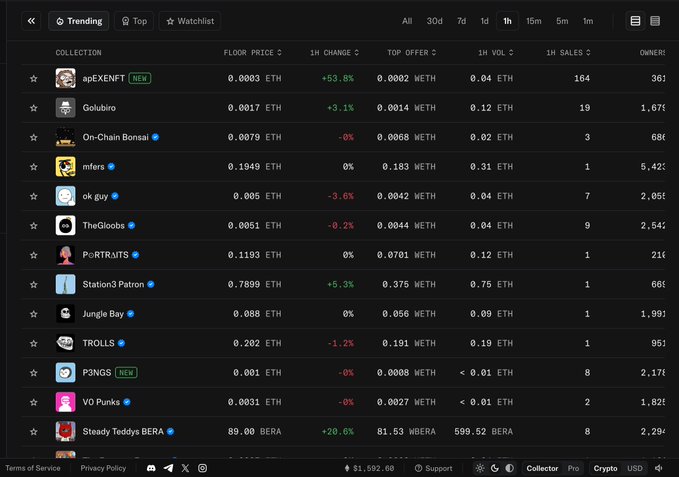Screen dimensions: 679x477
Task: Star ok guy to watchlist
Action: tap(33, 196)
